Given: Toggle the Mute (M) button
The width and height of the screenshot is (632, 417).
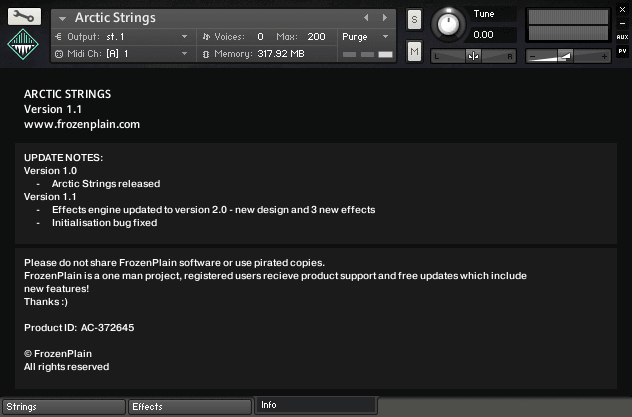Looking at the screenshot, I should click(414, 51).
